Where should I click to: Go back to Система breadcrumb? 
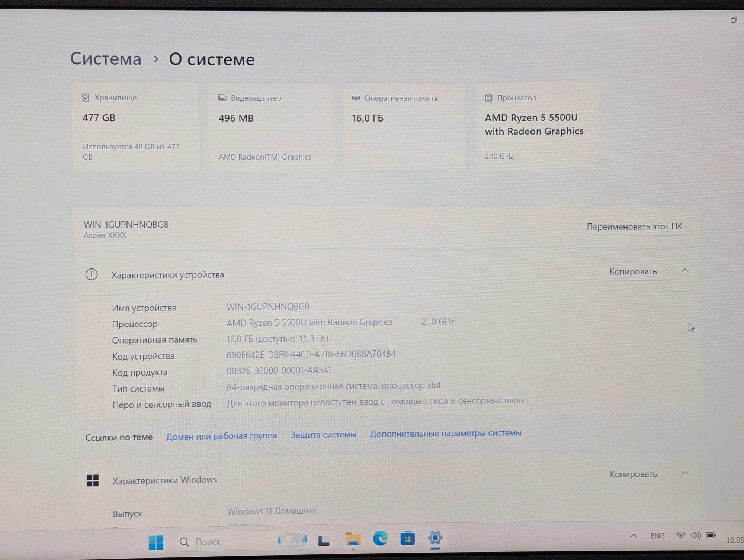click(106, 59)
